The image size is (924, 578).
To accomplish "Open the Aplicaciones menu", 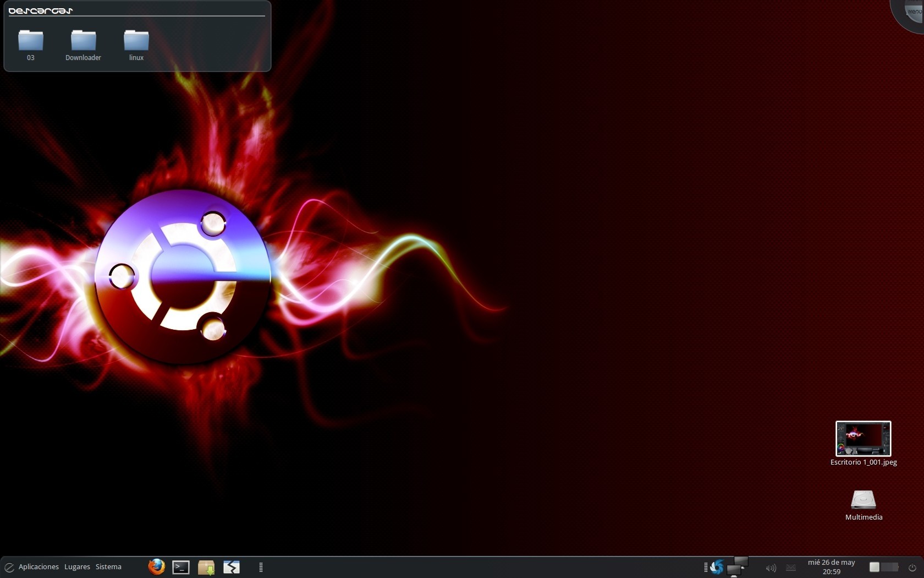I will (38, 567).
